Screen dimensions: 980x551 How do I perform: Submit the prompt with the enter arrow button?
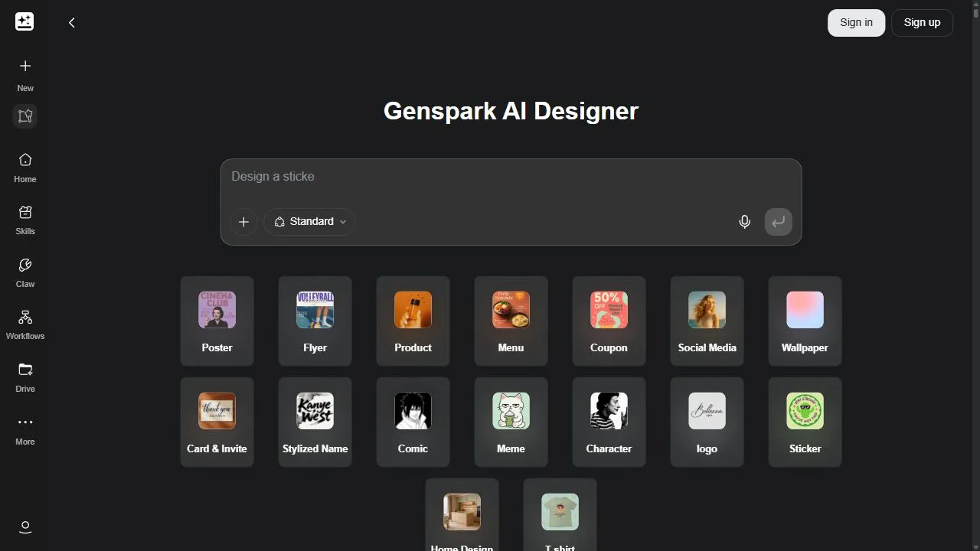779,222
